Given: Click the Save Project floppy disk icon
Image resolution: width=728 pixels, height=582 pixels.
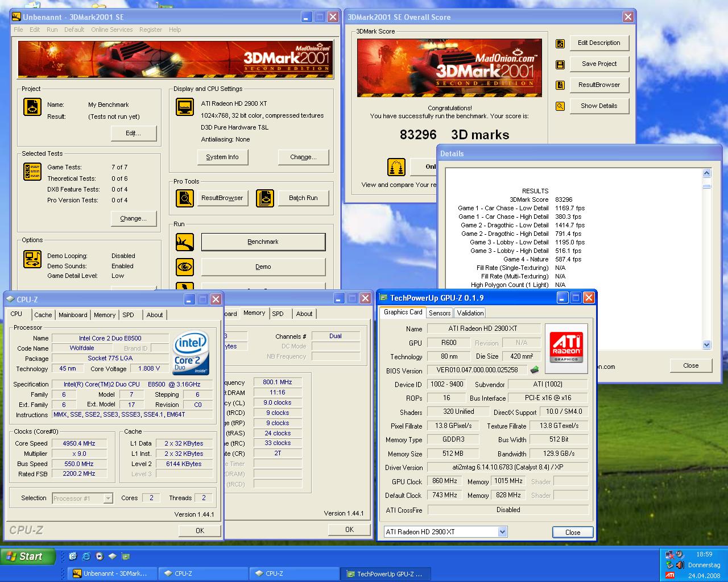Looking at the screenshot, I should (560, 64).
